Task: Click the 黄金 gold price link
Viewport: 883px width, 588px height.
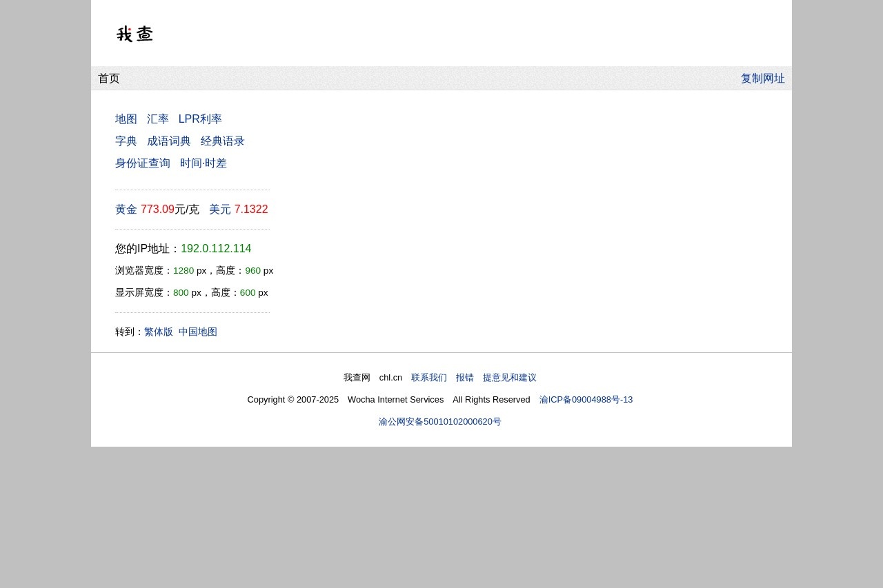Action: [x=126, y=210]
